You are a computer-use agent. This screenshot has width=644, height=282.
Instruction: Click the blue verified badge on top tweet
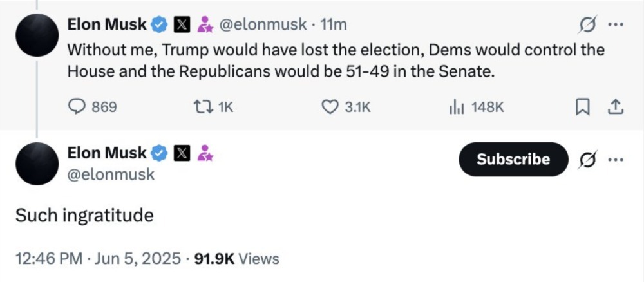click(159, 25)
